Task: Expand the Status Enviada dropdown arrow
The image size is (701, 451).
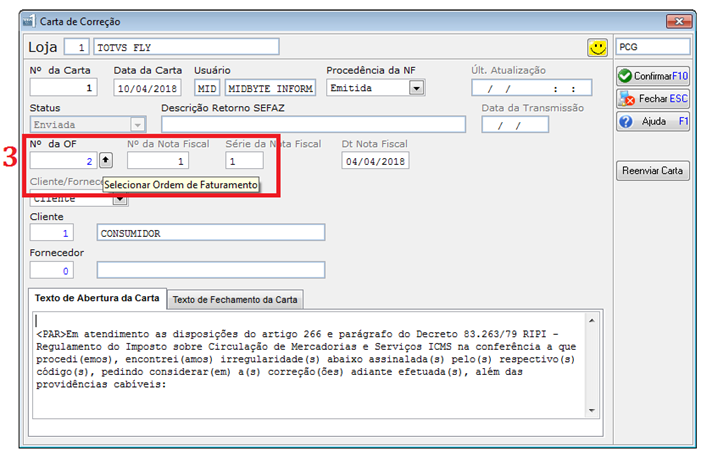Action: point(137,125)
